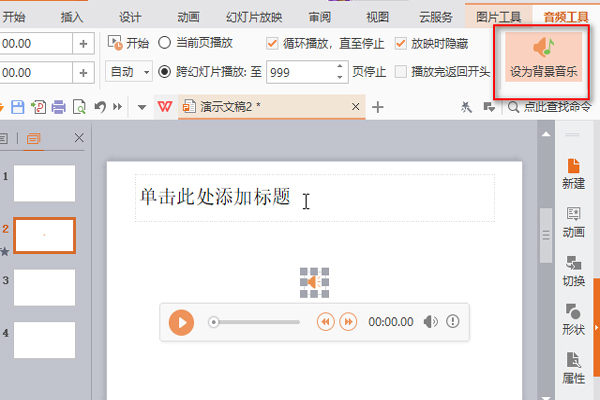This screenshot has width=600, height=400.
Task: Close the 演示文稿2 document tab
Action: (x=355, y=106)
